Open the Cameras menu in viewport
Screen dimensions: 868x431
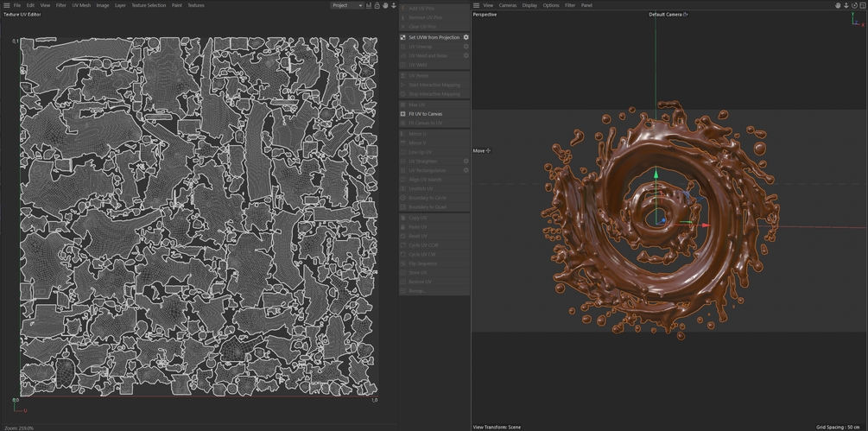[508, 5]
